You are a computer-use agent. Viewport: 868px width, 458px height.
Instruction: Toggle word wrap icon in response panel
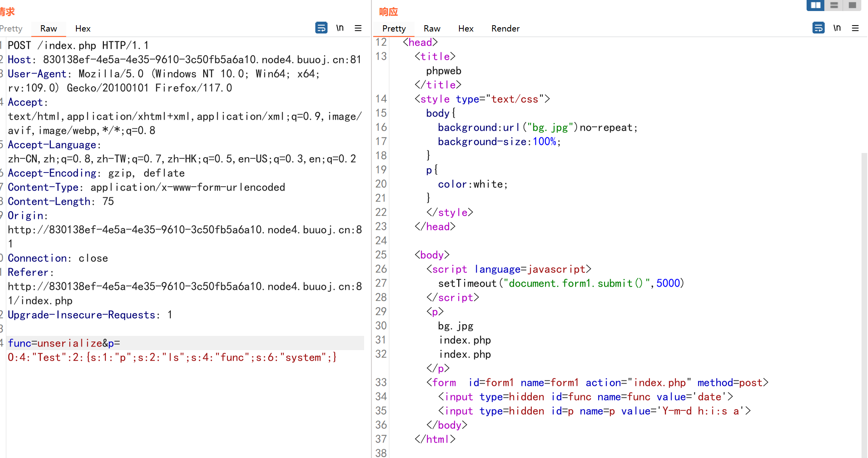[x=818, y=28]
